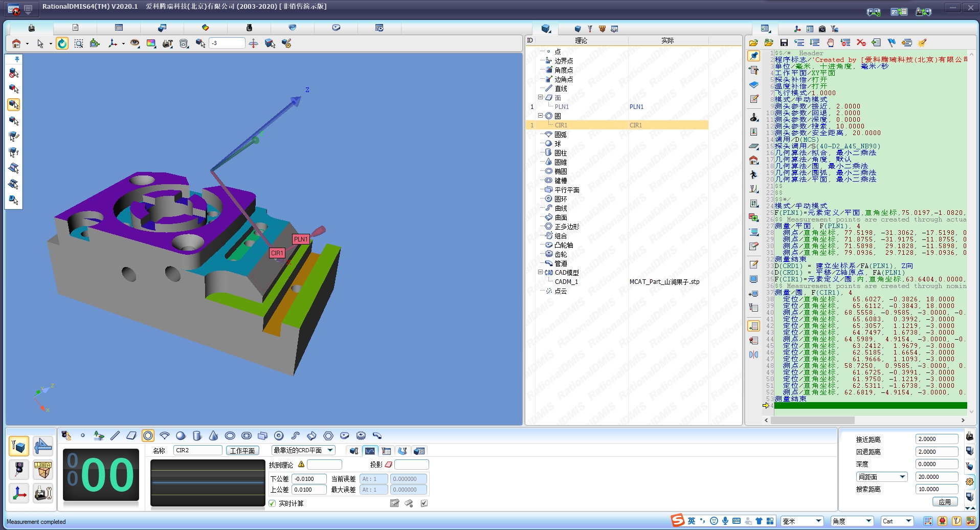This screenshot has height=530, width=980.
Task: Open the Cart coordinate type dropdown
Action: tap(908, 521)
